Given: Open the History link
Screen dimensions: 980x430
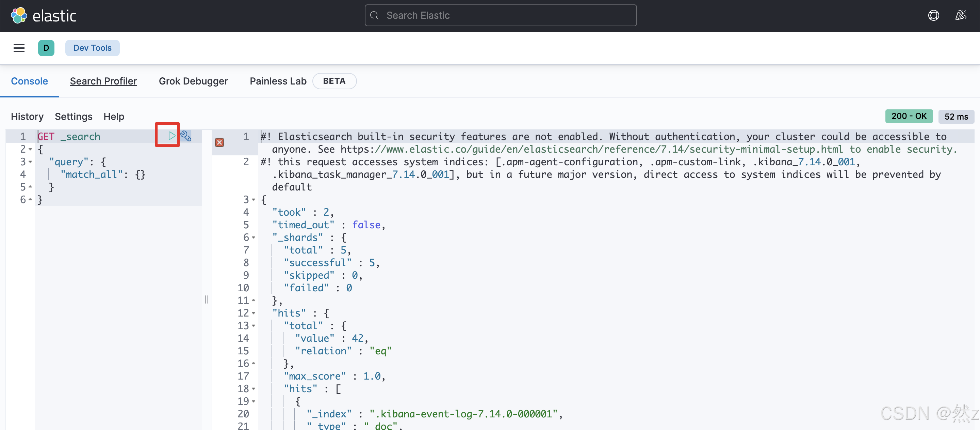Looking at the screenshot, I should [x=27, y=117].
